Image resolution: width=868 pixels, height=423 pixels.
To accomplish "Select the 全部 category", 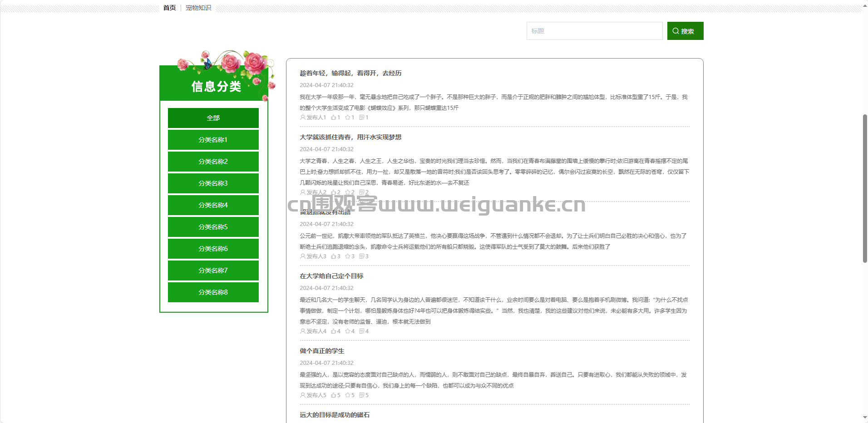I will tap(213, 118).
